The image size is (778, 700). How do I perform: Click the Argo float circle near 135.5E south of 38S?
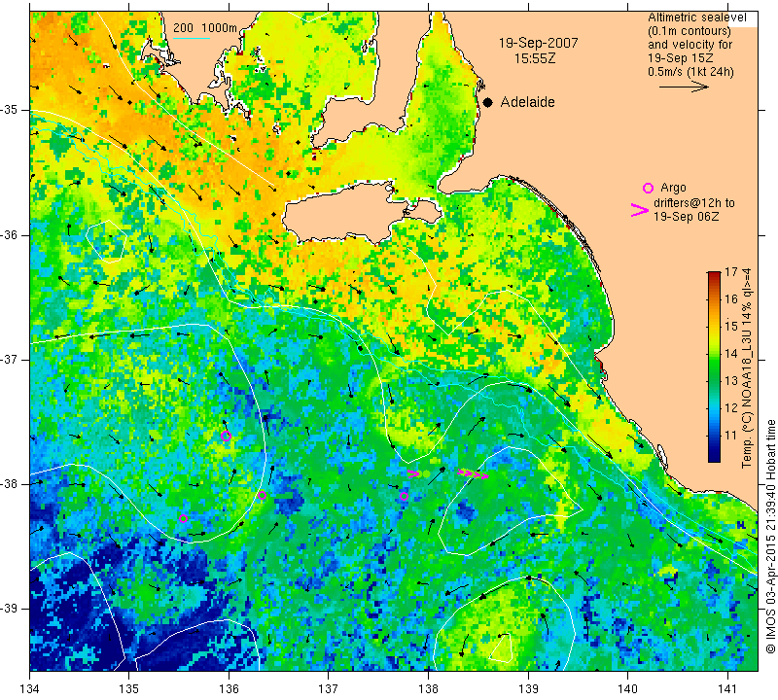(183, 518)
